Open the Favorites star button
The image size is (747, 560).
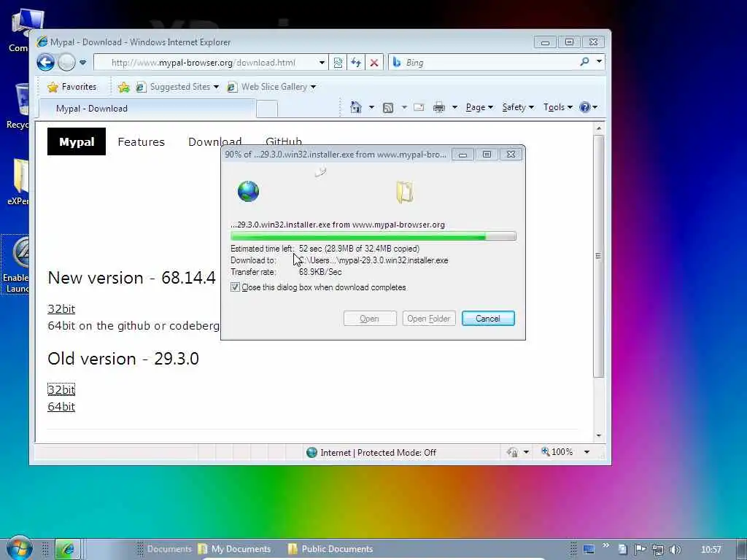pos(72,87)
